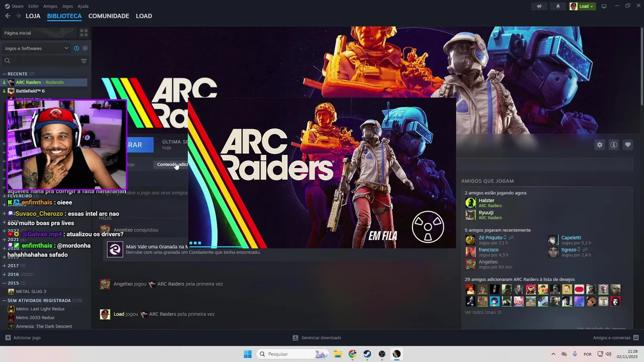Image resolution: width=644 pixels, height=362 pixels.
Task: Switch to the COMUNIDADE tab
Action: point(109,16)
